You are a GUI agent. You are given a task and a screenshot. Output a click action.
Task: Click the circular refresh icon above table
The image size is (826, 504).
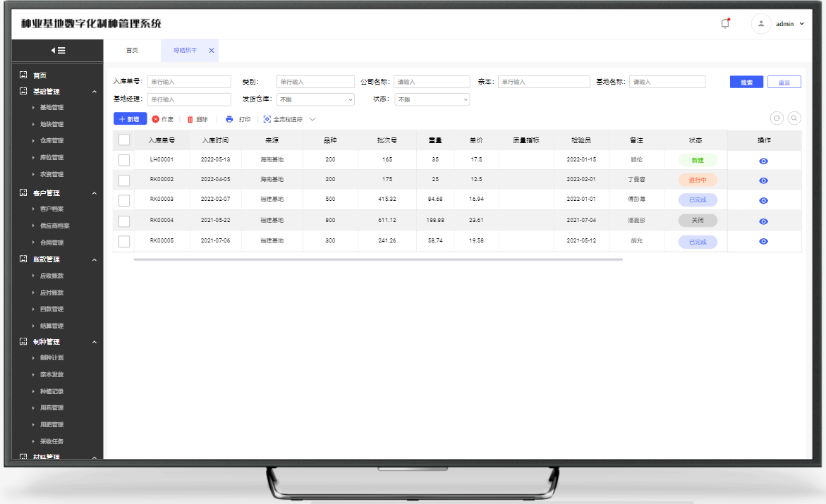pyautogui.click(x=777, y=118)
